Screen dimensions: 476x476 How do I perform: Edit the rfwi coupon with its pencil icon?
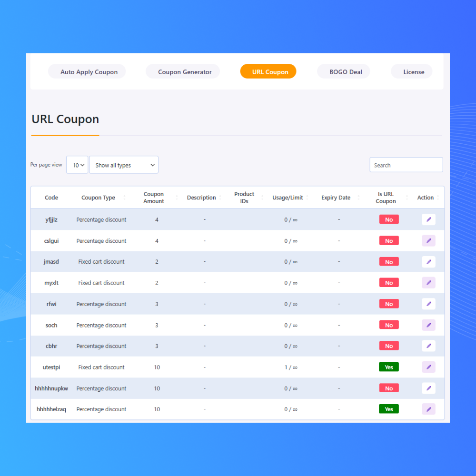[x=428, y=304]
